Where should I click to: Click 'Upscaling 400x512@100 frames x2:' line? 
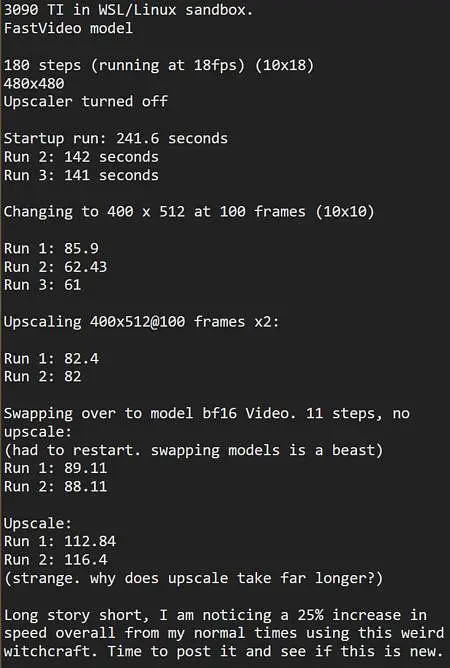(x=141, y=322)
